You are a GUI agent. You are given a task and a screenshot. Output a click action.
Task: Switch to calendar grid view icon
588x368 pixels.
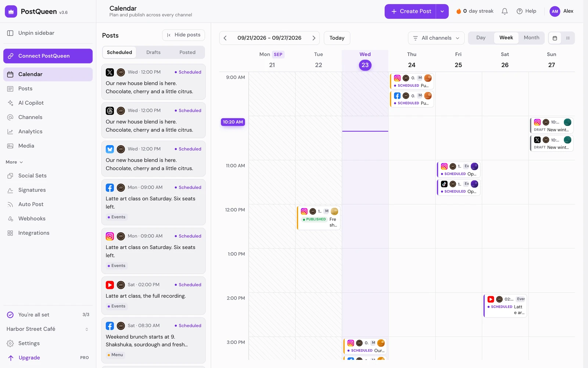tap(555, 38)
